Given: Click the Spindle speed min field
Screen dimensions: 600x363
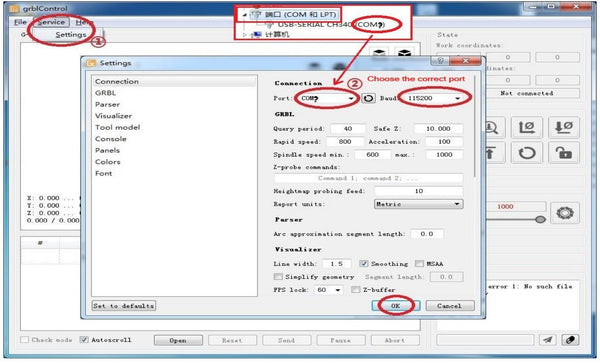Looking at the screenshot, I should pyautogui.click(x=373, y=155).
